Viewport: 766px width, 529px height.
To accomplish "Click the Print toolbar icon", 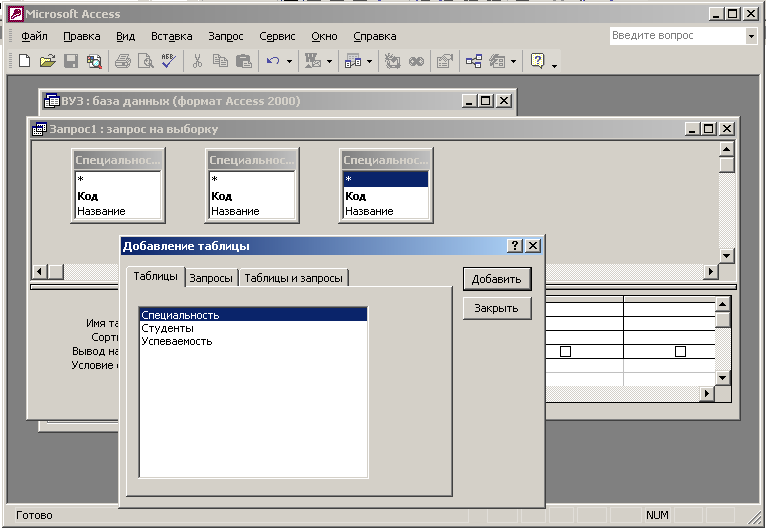I will 123,61.
